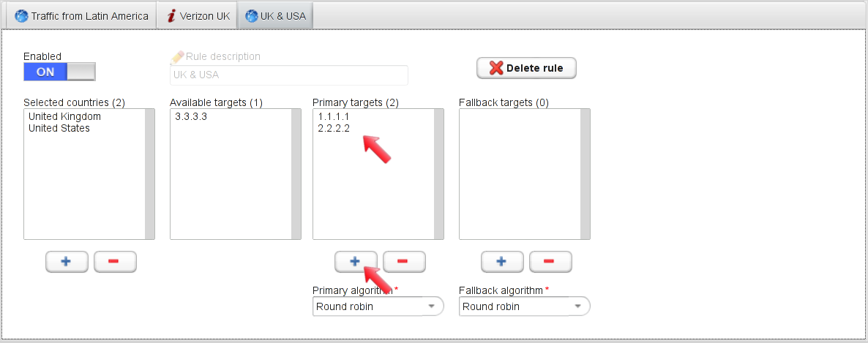Open the Primary algorithm dropdown
Image resolution: width=868 pixels, height=343 pixels.
point(378,306)
